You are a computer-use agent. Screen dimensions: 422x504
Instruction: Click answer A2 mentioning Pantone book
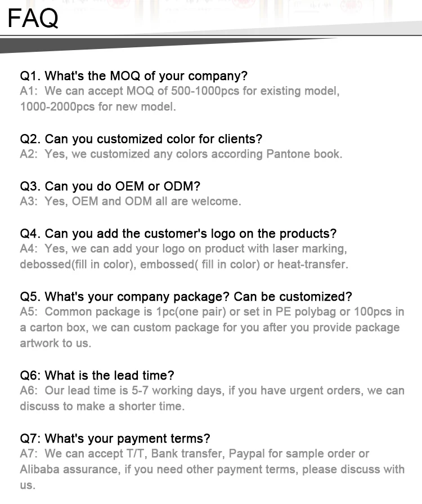point(181,154)
